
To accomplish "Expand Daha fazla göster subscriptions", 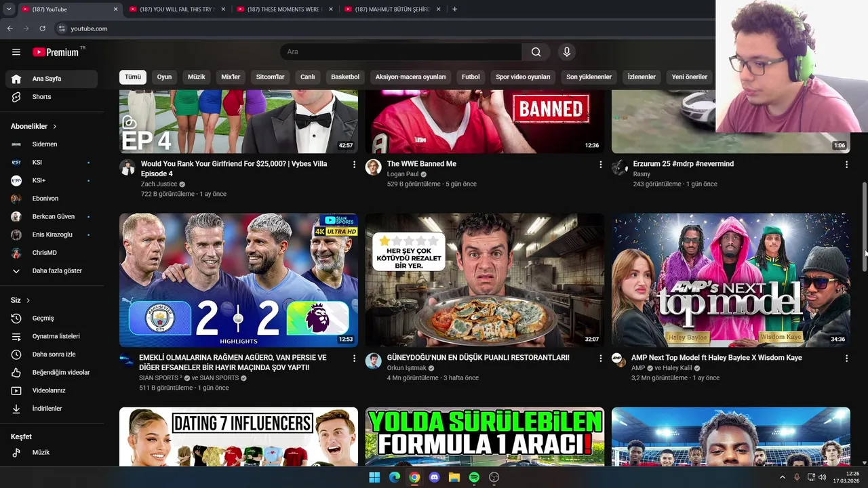I will click(52, 270).
